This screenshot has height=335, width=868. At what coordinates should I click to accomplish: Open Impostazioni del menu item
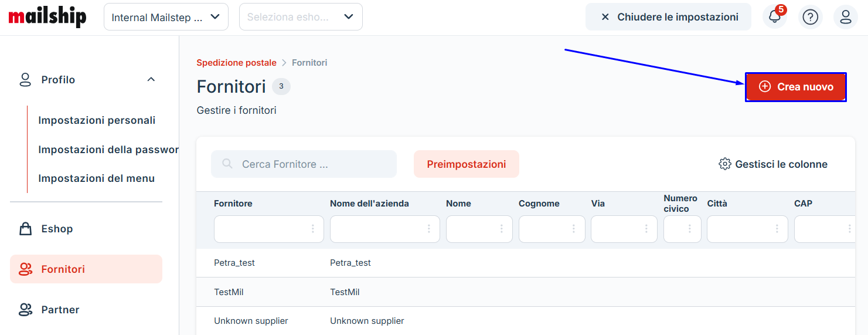coord(96,178)
